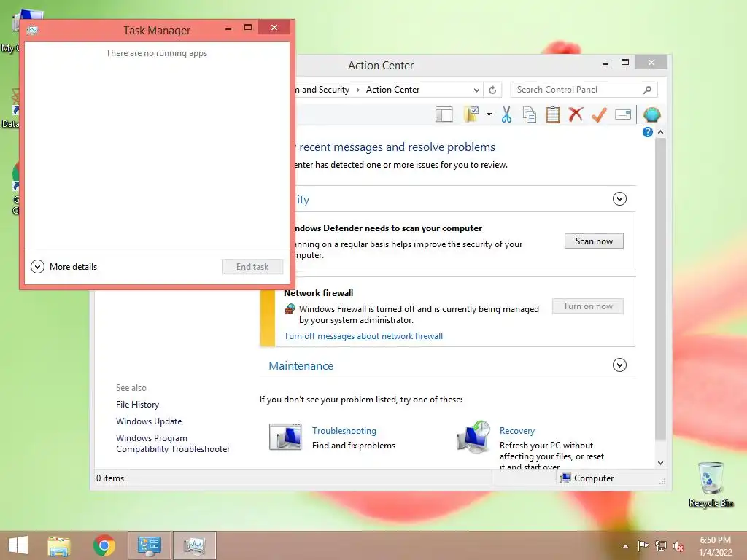Screen dimensions: 747x560
Task: Click the Cut scissors icon in Action Center toolbar
Action: (x=506, y=114)
